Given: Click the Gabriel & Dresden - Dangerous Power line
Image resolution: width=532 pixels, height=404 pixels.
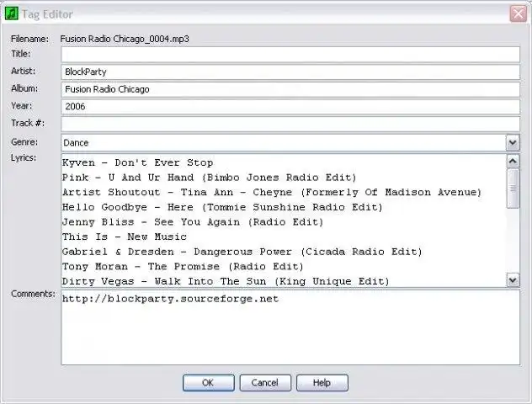Looking at the screenshot, I should click(242, 252).
